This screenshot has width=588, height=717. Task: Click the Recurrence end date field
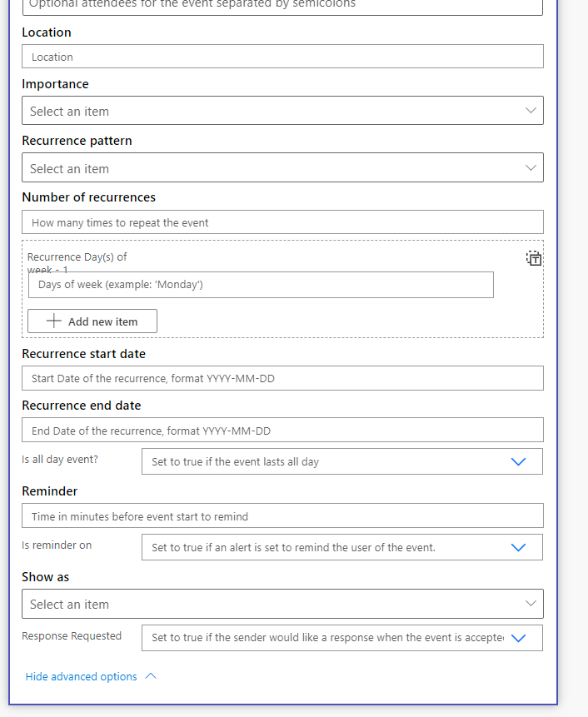tap(282, 431)
